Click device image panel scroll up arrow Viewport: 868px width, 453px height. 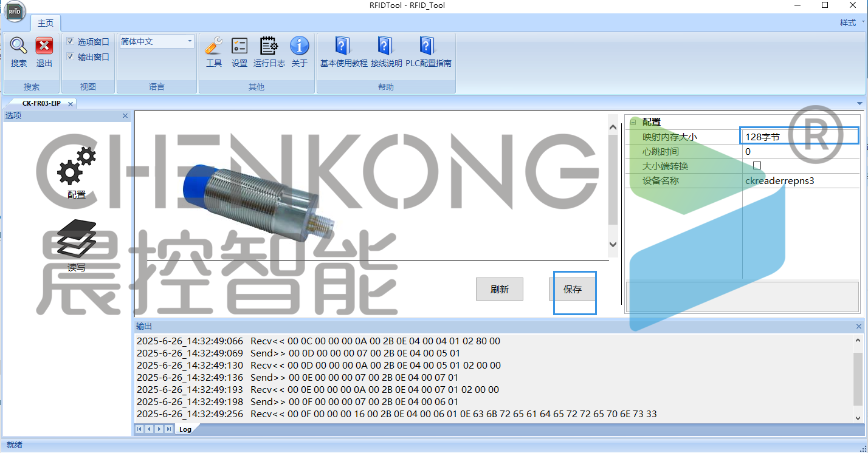pyautogui.click(x=613, y=128)
